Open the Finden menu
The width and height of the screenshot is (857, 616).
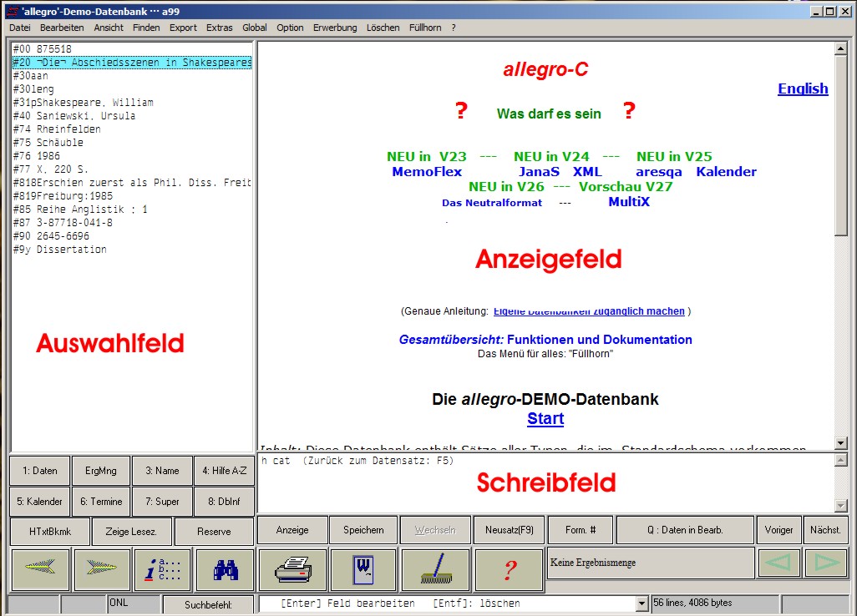146,28
